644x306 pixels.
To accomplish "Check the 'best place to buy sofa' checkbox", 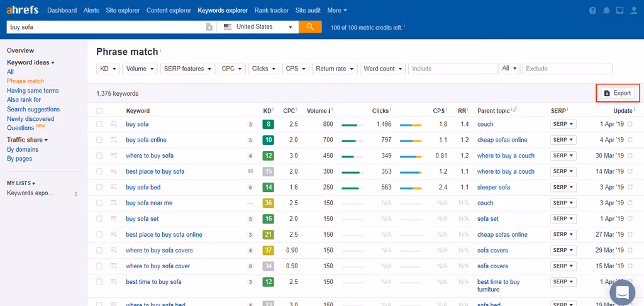I will click(x=99, y=171).
